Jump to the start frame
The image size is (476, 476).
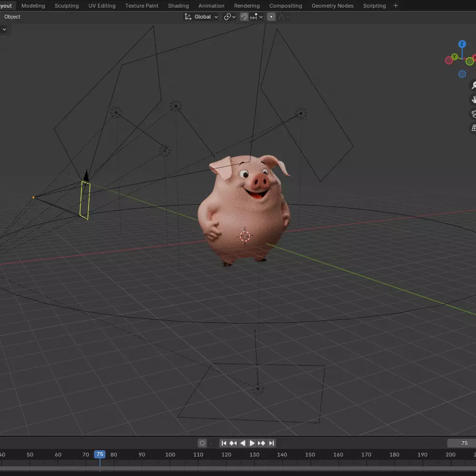point(224,443)
